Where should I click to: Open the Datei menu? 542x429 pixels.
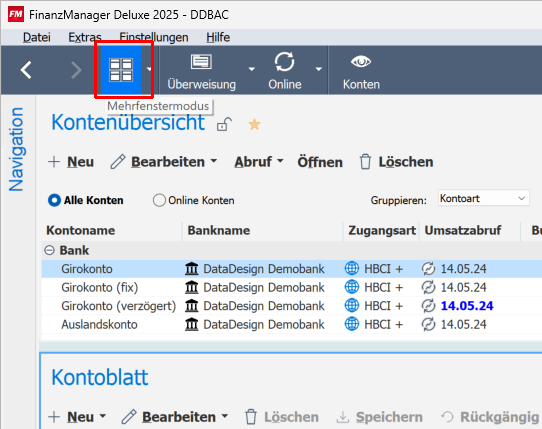coord(37,37)
